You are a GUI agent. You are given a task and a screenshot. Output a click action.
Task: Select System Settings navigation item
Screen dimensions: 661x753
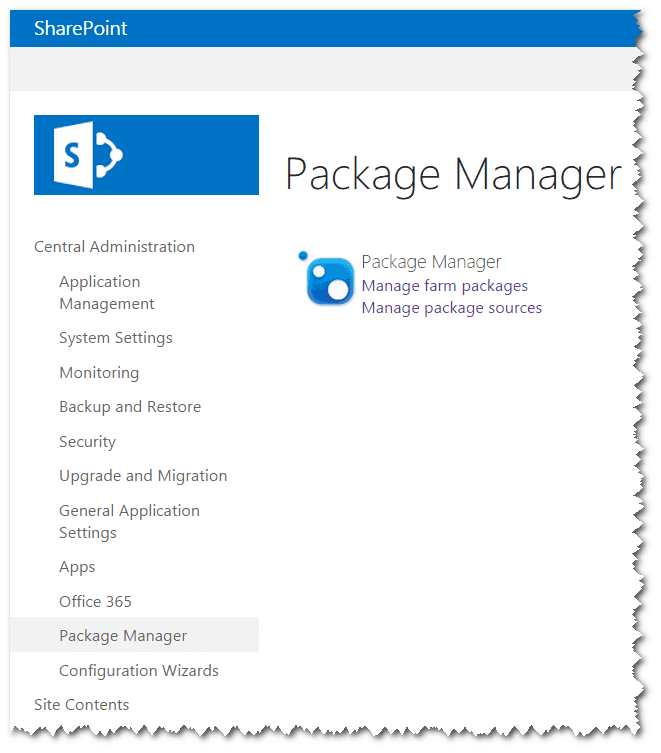pyautogui.click(x=115, y=338)
